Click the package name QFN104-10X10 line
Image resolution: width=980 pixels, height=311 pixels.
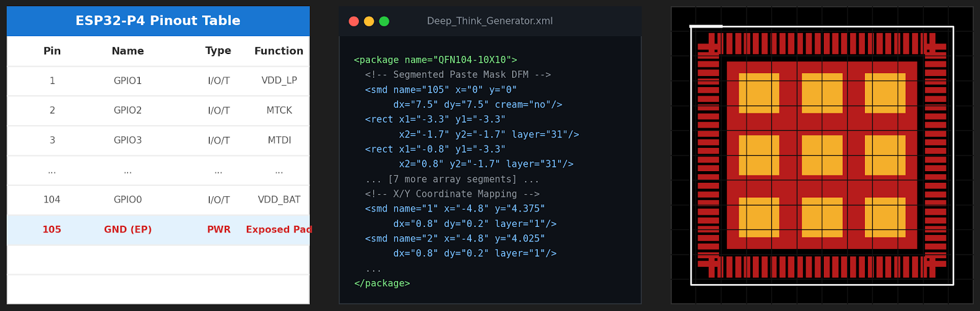435,60
